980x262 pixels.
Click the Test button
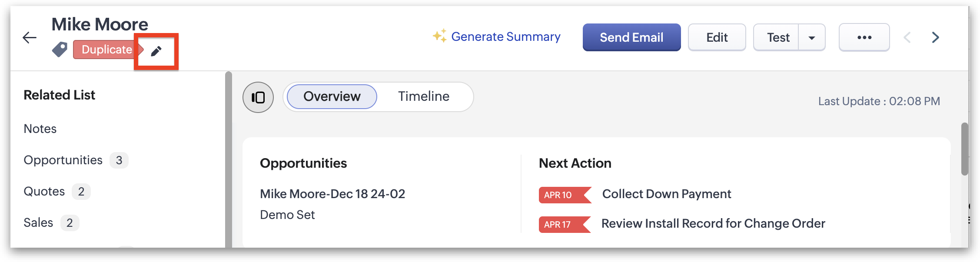(x=778, y=38)
